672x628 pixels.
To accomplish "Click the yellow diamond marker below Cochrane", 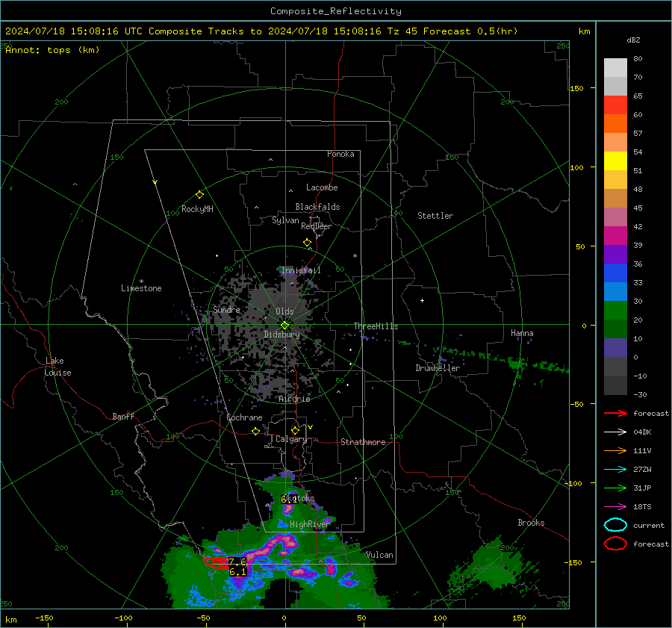I will tap(255, 431).
